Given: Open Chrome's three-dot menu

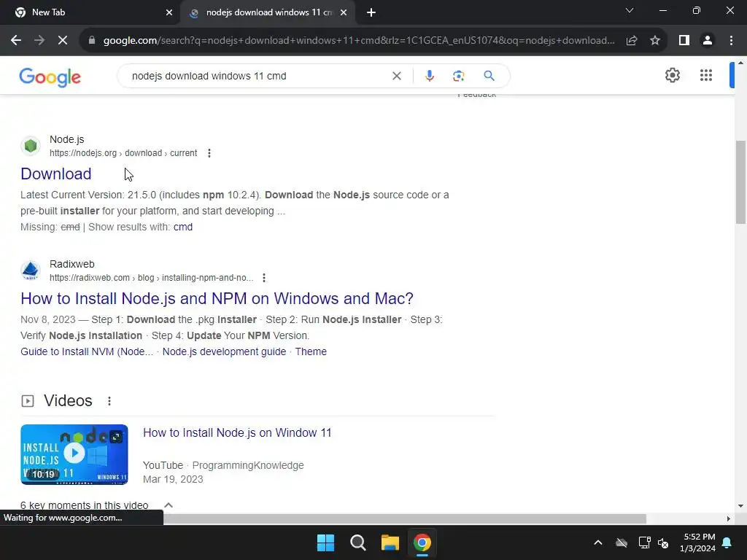Looking at the screenshot, I should point(731,41).
